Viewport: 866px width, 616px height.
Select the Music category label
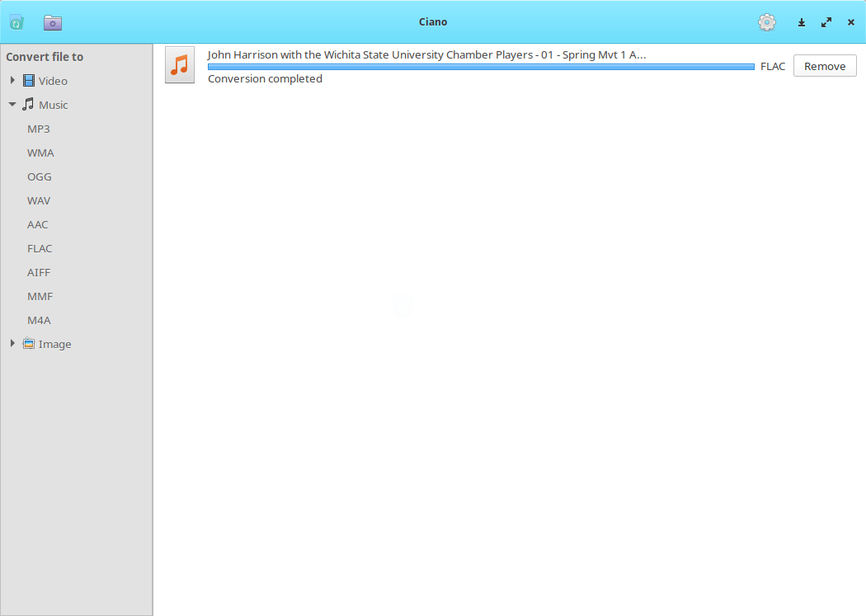pyautogui.click(x=54, y=105)
